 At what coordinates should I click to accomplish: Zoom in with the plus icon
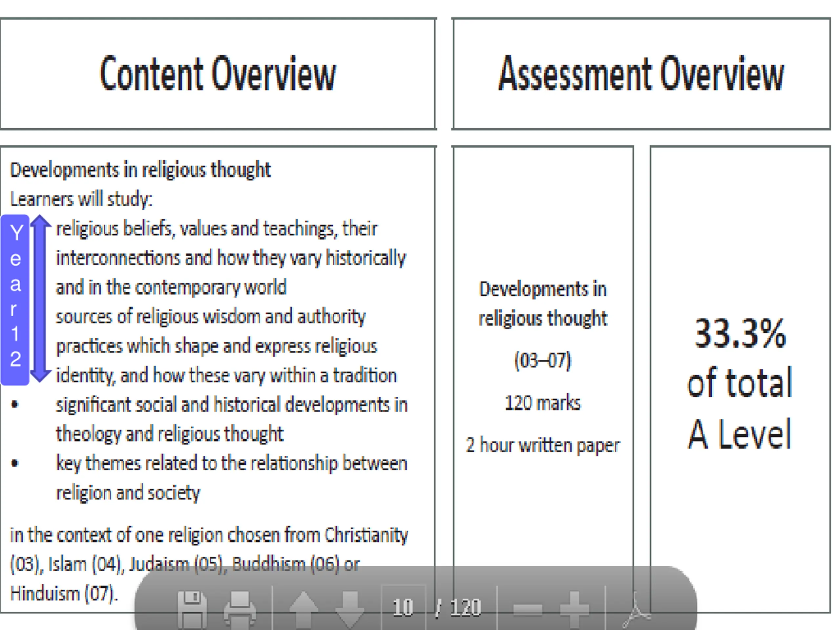point(575,609)
